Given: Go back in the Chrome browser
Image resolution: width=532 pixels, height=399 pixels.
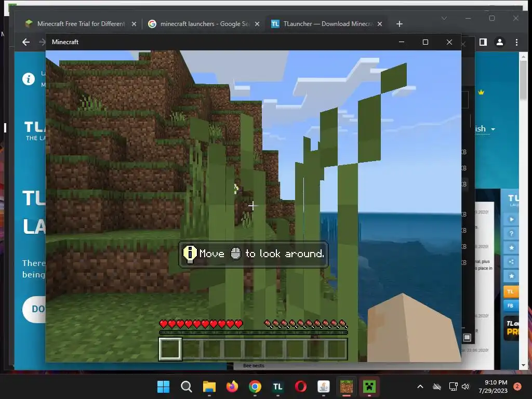Looking at the screenshot, I should (26, 42).
